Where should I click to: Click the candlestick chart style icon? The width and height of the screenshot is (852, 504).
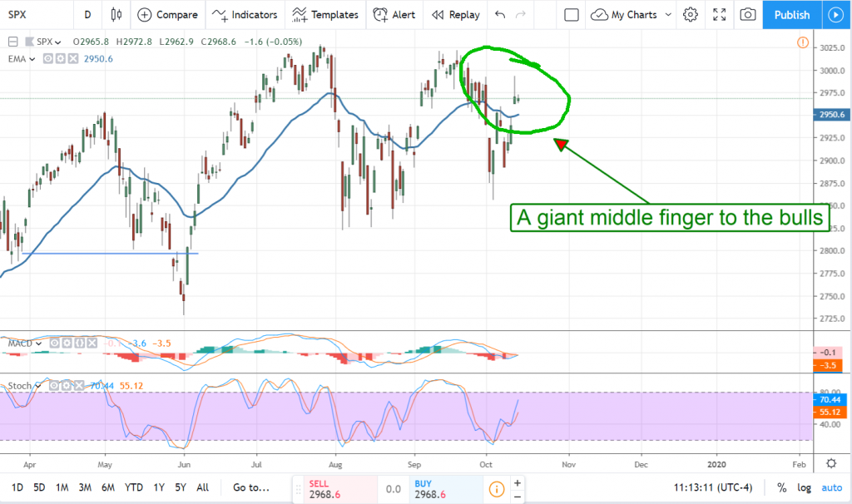pyautogui.click(x=116, y=14)
